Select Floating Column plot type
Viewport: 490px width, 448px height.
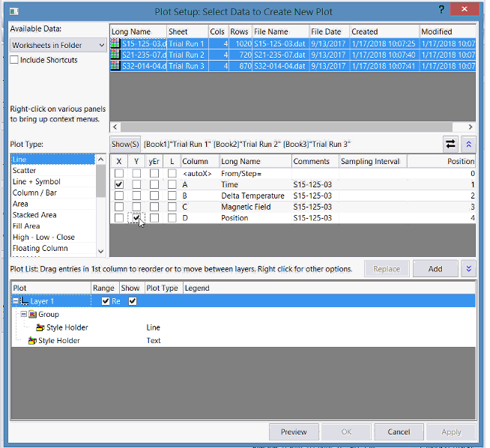[53, 248]
